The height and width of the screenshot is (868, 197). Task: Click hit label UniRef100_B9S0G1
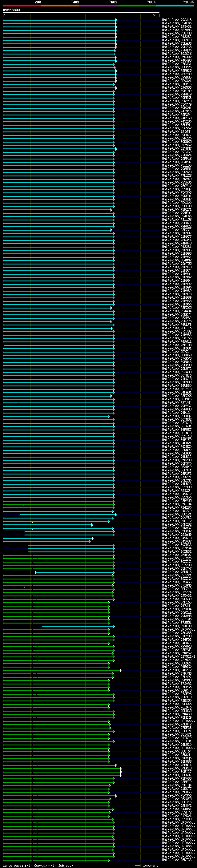(x=177, y=26)
